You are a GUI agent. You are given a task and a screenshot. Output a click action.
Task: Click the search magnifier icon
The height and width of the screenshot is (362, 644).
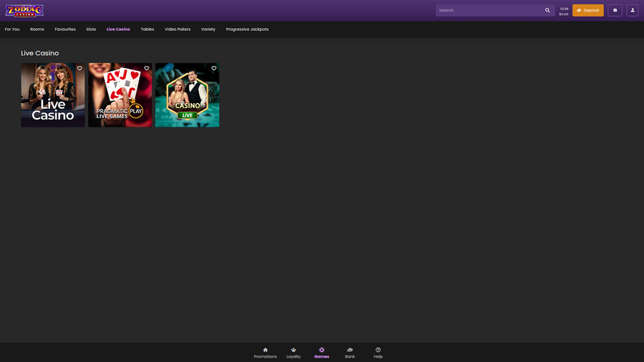(x=547, y=11)
